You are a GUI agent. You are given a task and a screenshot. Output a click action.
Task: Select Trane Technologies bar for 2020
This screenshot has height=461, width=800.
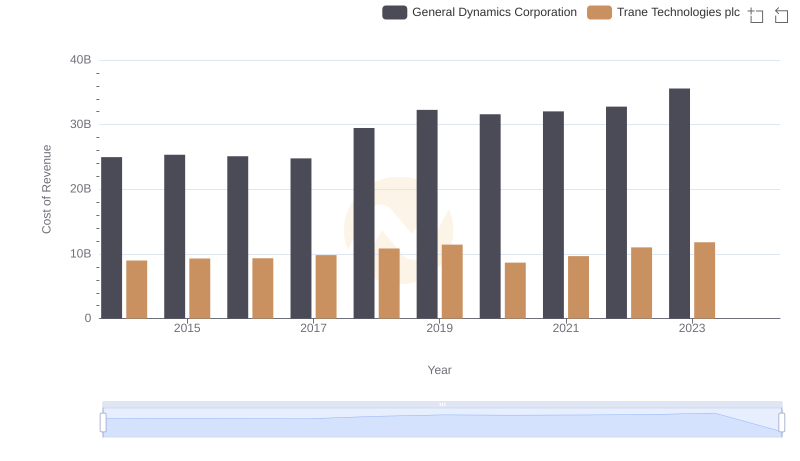pos(515,291)
